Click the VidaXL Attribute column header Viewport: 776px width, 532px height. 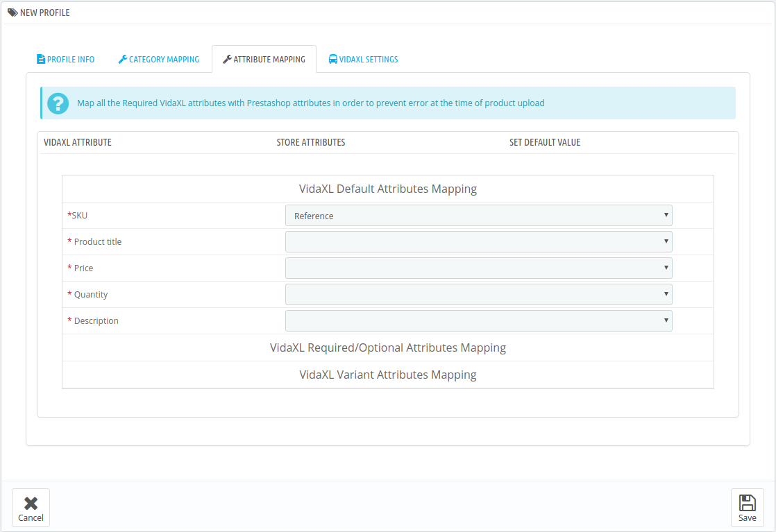[78, 142]
